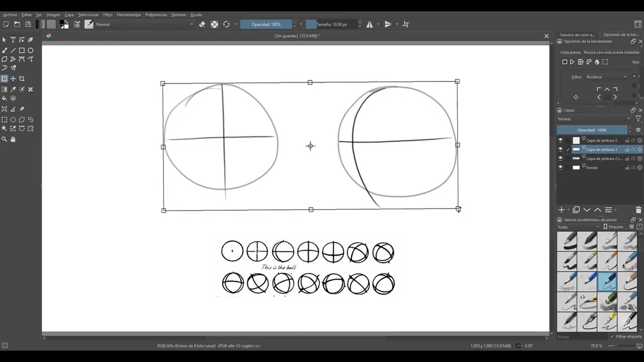
Task: Select the Ellipse shape tool
Action: [x=31, y=51]
